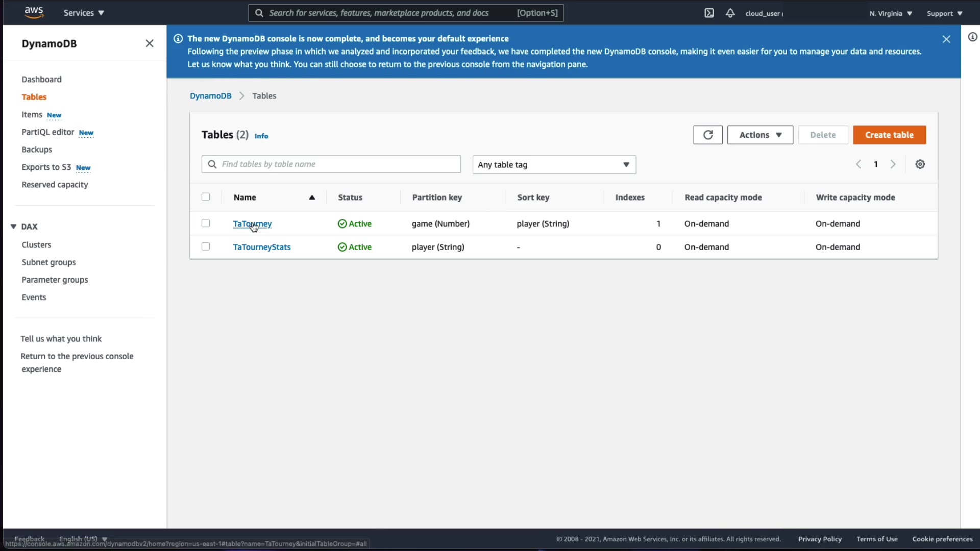Click the AWS logo home icon
Viewport: 980px width, 551px height.
click(x=34, y=12)
